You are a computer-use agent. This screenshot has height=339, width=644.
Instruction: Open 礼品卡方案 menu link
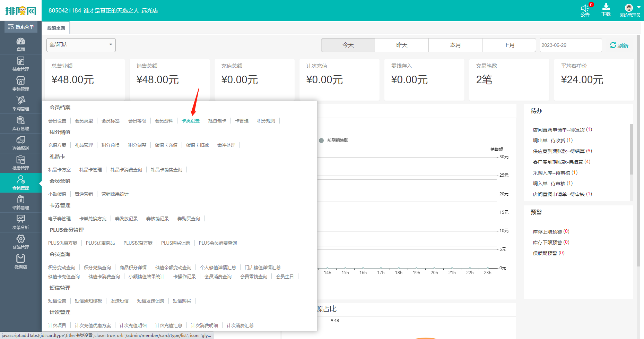[60, 170]
